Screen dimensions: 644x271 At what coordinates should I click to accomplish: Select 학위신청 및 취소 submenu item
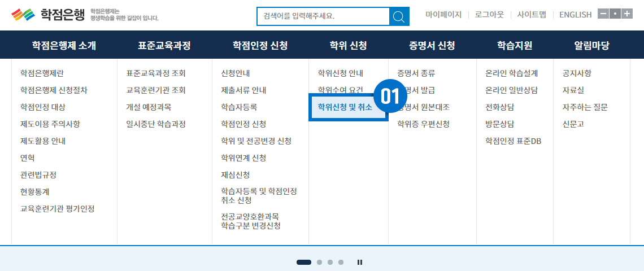345,107
